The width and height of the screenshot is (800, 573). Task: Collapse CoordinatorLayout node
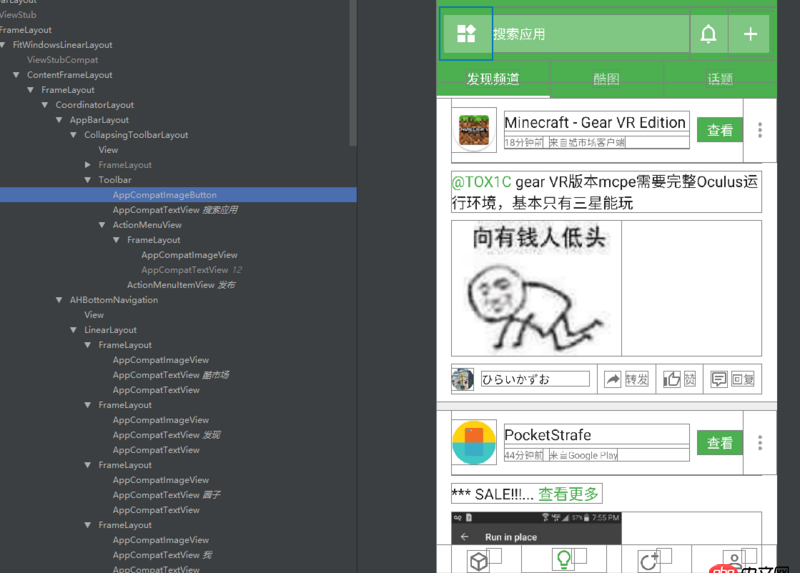[45, 105]
